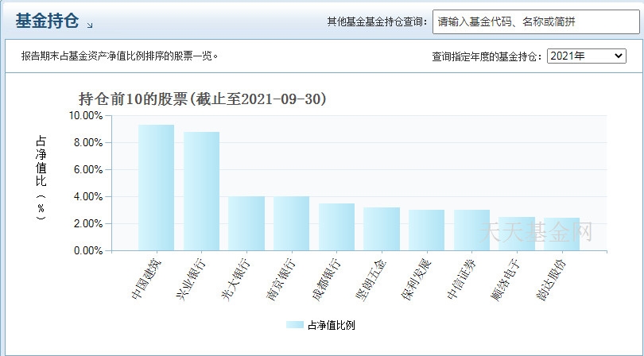Viewport: 644px width, 356px height.
Task: Click the 基金持仓 heading
Action: 47,20
